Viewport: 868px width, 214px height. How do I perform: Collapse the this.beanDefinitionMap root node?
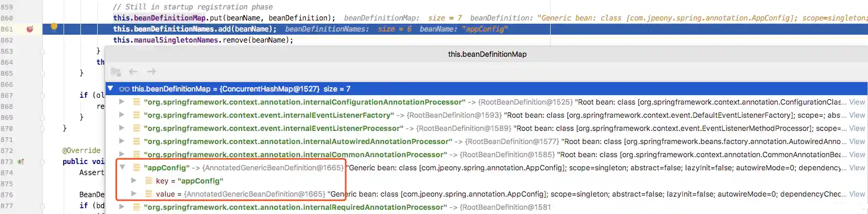click(111, 89)
